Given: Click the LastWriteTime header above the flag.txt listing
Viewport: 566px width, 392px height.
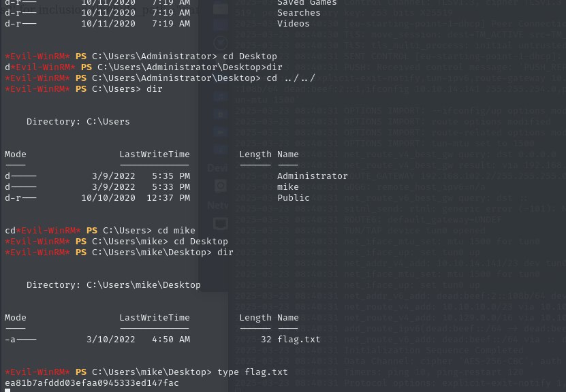Looking at the screenshot, I should coord(155,318).
